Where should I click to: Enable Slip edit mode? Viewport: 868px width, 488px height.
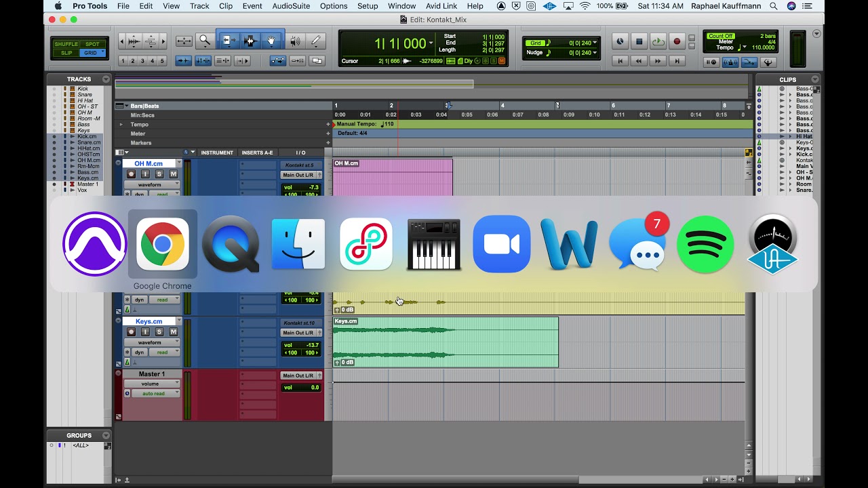click(66, 53)
